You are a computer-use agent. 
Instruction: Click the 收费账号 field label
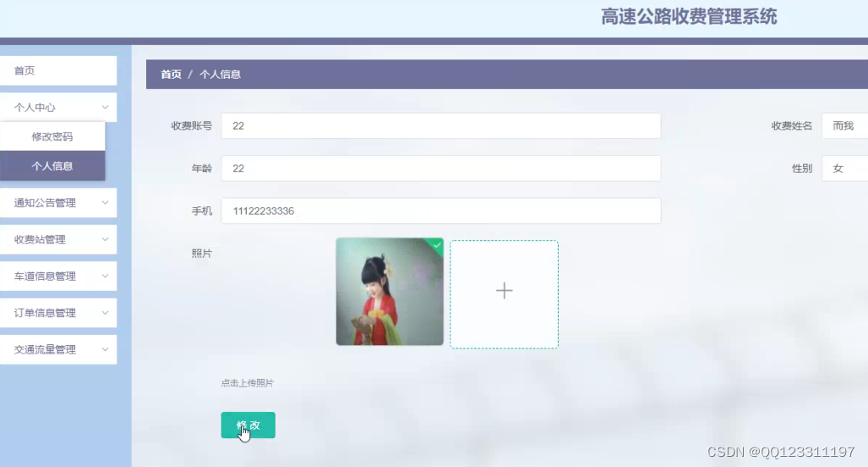point(192,126)
